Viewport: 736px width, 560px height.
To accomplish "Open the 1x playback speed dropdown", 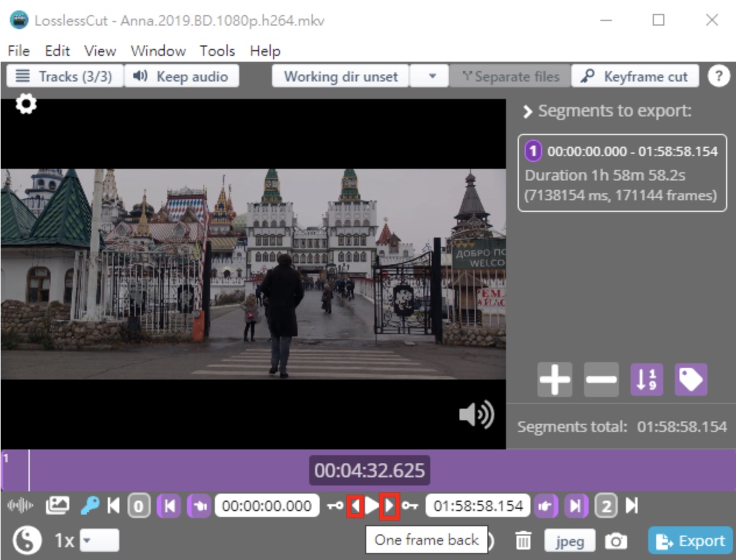I will (x=99, y=540).
